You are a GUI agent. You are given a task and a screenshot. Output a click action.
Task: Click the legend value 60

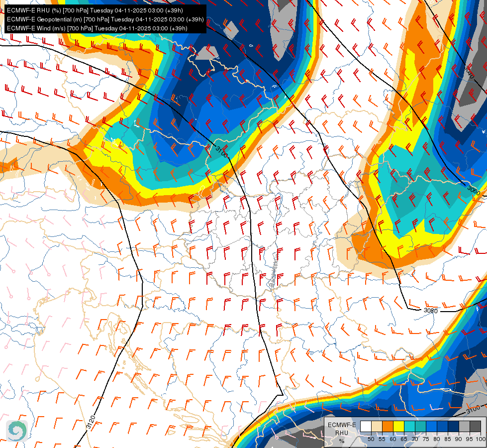393,440
